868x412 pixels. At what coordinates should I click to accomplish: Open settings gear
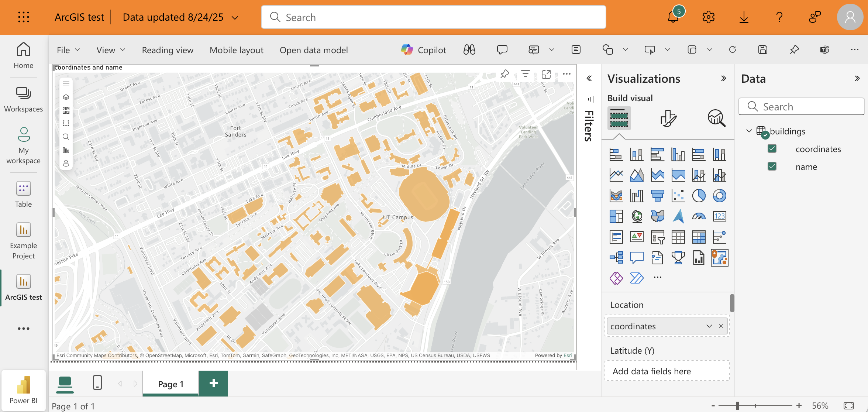(709, 17)
